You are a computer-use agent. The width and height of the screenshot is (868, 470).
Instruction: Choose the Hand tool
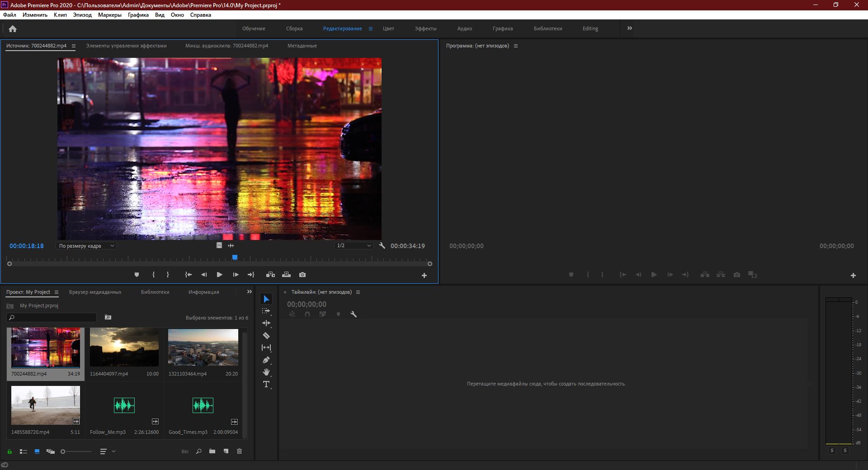266,372
